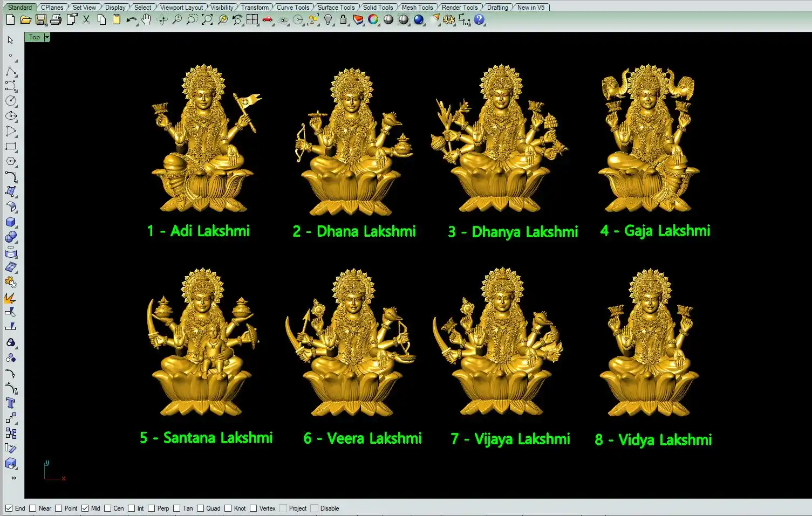Open Help with the question mark icon
The width and height of the screenshot is (812, 516).
coord(479,20)
